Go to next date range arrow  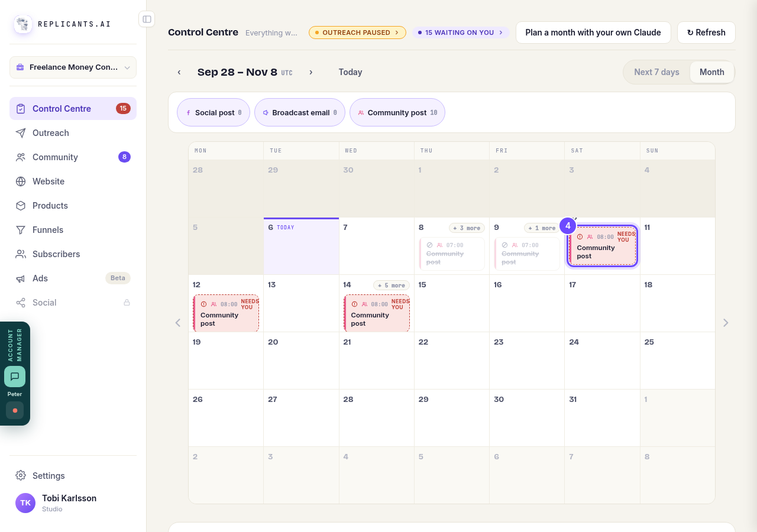click(x=311, y=72)
